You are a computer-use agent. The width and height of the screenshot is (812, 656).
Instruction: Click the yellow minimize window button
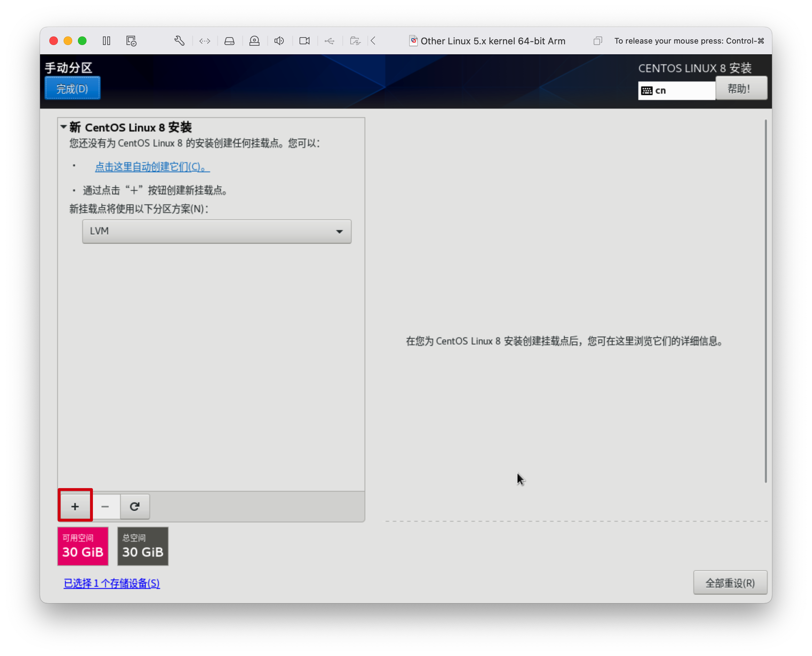tap(68, 41)
